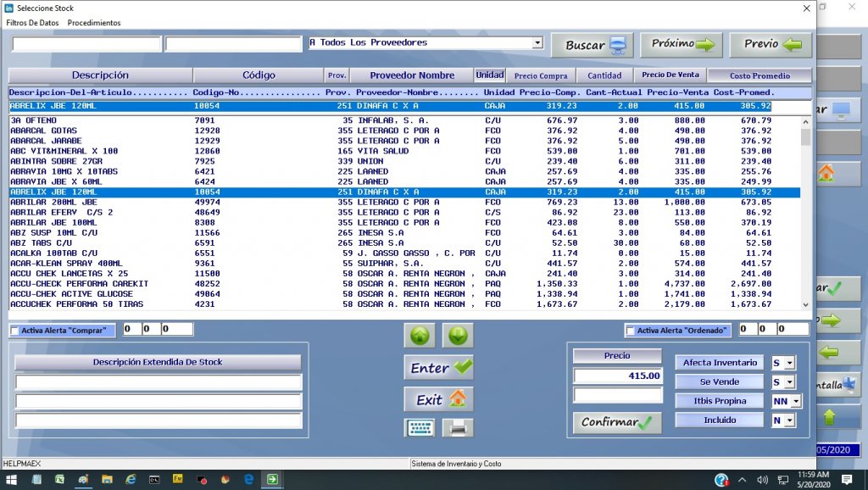This screenshot has width=868, height=490.
Task: Enable Activa Alerta "Comprar" checkbox
Action: click(14, 331)
